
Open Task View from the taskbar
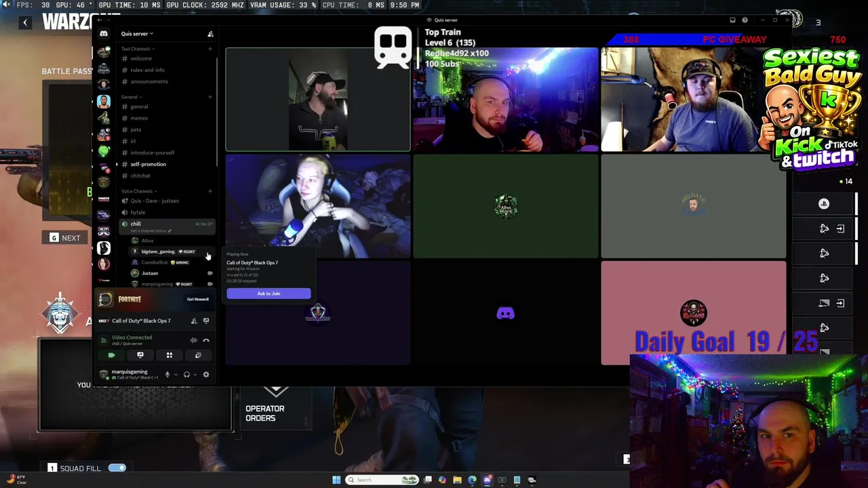pos(428,480)
